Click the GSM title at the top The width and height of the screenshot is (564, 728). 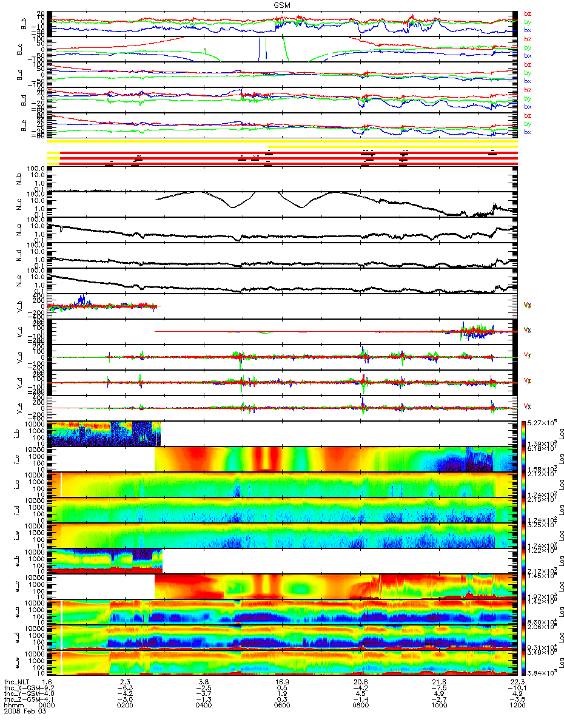click(281, 5)
